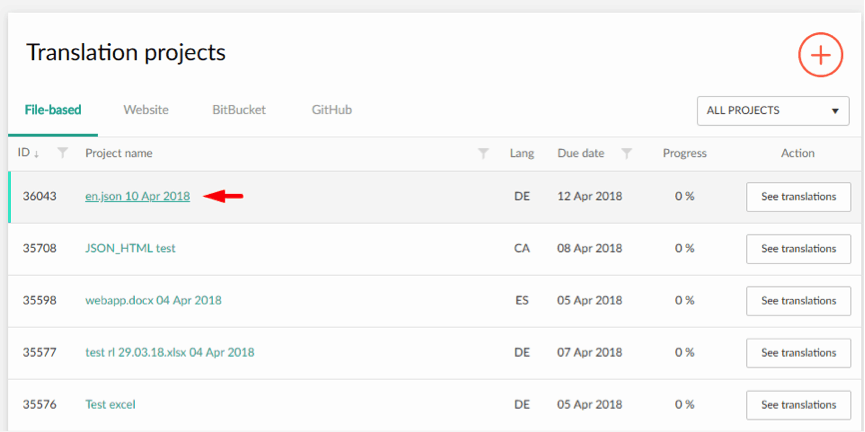The height and width of the screenshot is (432, 865).
Task: Open the ID column filter icon
Action: [63, 153]
